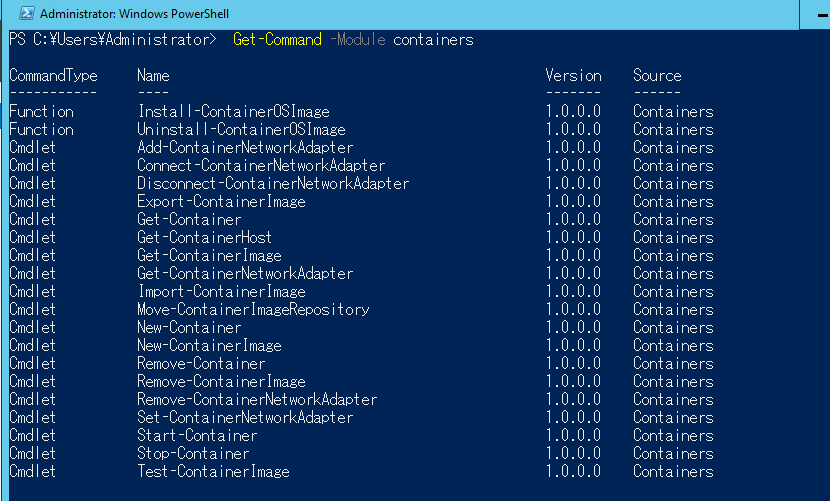Image resolution: width=830 pixels, height=501 pixels.
Task: Click 'Get-ContainerImage' cmdlet name
Action: [x=209, y=256]
